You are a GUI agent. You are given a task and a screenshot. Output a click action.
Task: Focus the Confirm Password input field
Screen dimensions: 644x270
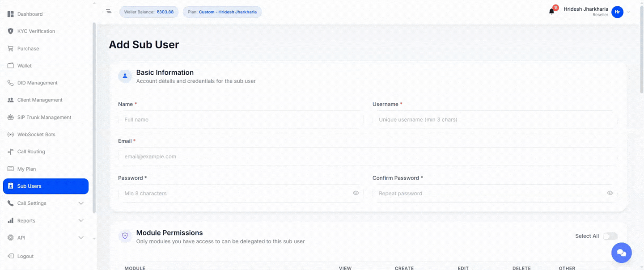pyautogui.click(x=495, y=193)
